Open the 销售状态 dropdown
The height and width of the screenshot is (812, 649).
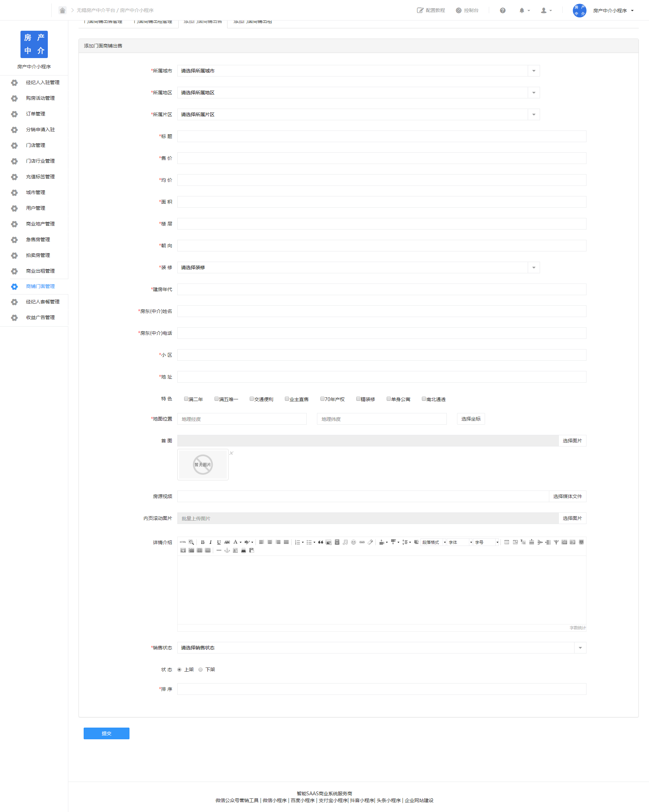(x=381, y=647)
